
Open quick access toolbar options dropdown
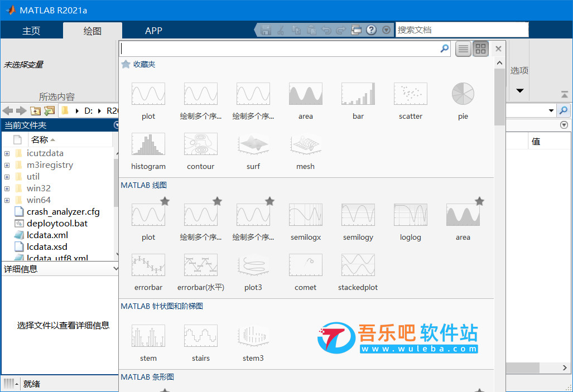(x=386, y=30)
